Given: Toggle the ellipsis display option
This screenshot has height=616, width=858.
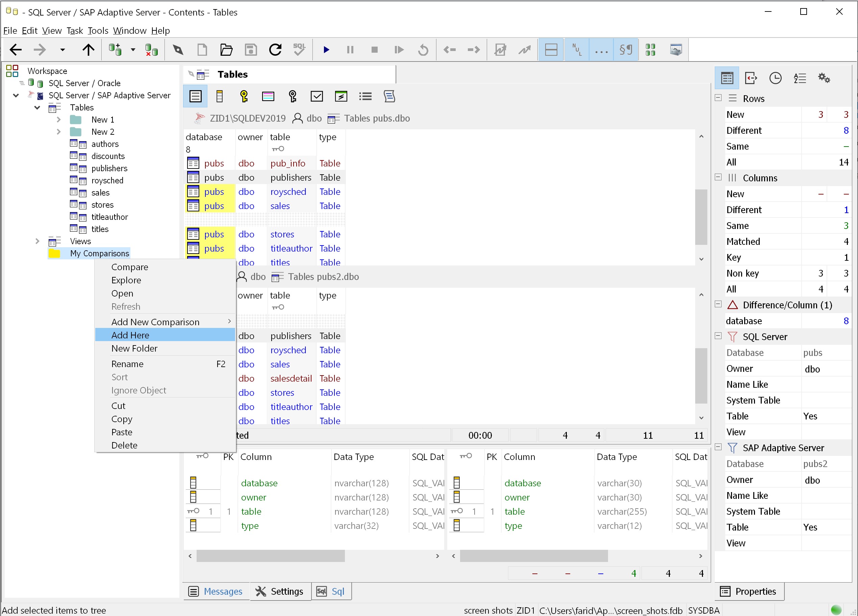Looking at the screenshot, I should [601, 50].
